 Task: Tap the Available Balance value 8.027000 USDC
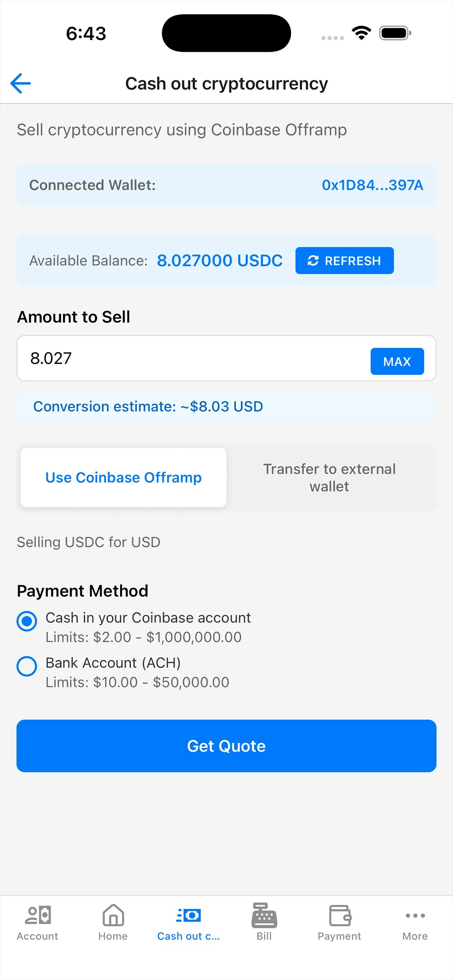(x=219, y=261)
